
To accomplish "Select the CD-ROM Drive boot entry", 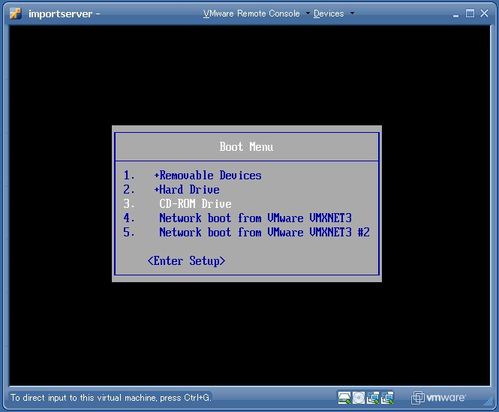I will click(195, 204).
